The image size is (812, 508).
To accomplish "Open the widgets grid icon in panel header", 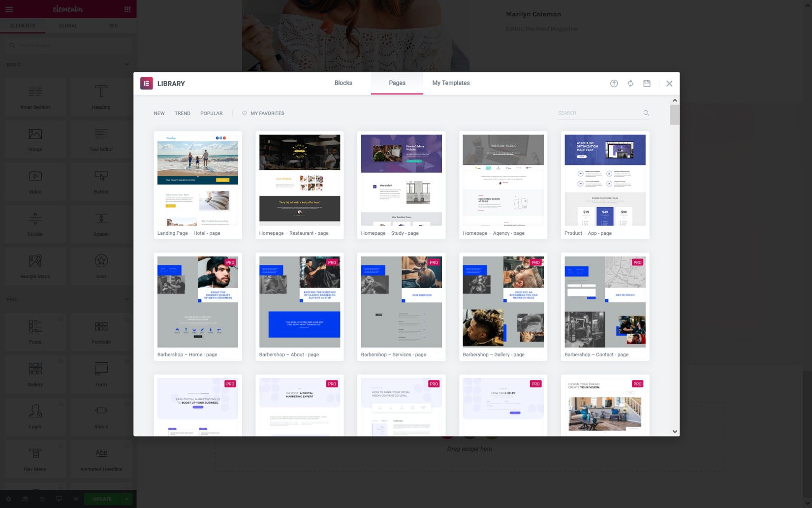I will click(127, 9).
